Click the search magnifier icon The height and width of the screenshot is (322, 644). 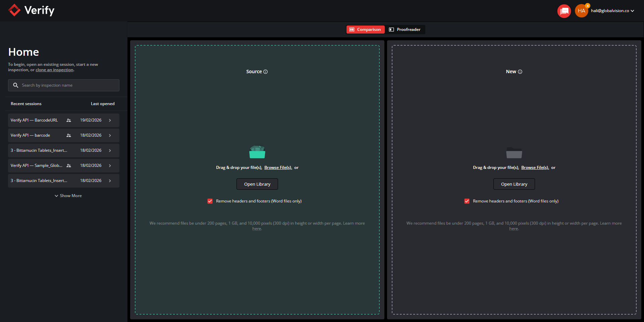tap(15, 85)
